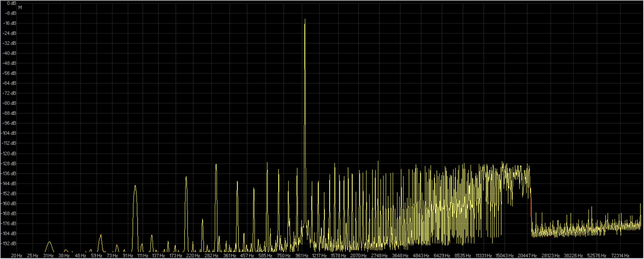Click the M channel label at top left
This screenshot has width=644, height=259.
pos(20,8)
